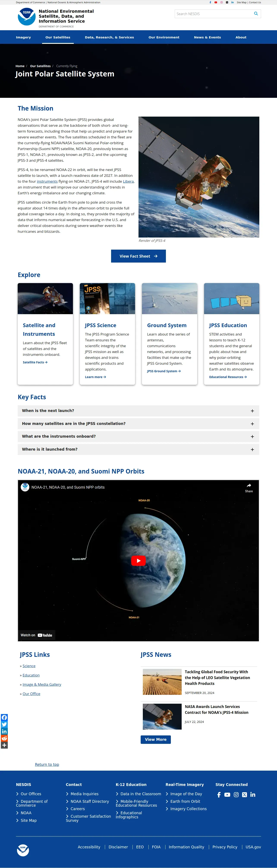Click the View Fact Sheet button

click(x=138, y=256)
